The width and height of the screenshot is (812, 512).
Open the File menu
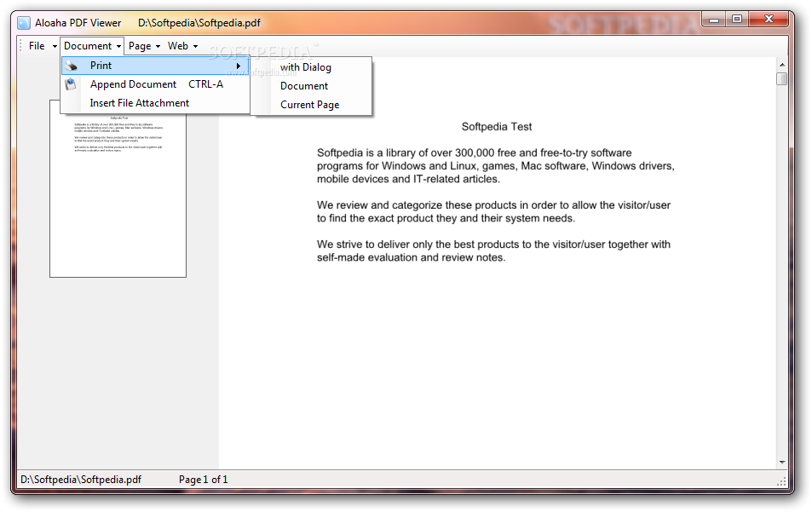click(x=37, y=46)
